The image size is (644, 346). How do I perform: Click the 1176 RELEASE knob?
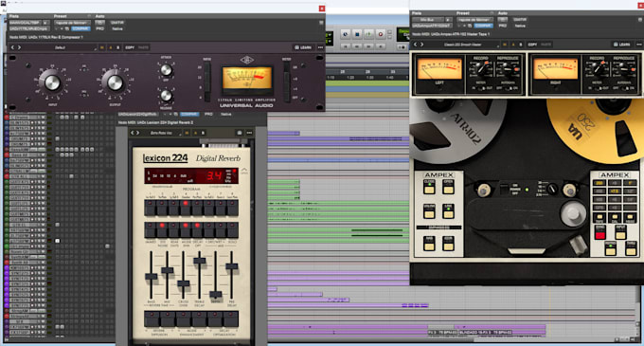pyautogui.click(x=166, y=96)
